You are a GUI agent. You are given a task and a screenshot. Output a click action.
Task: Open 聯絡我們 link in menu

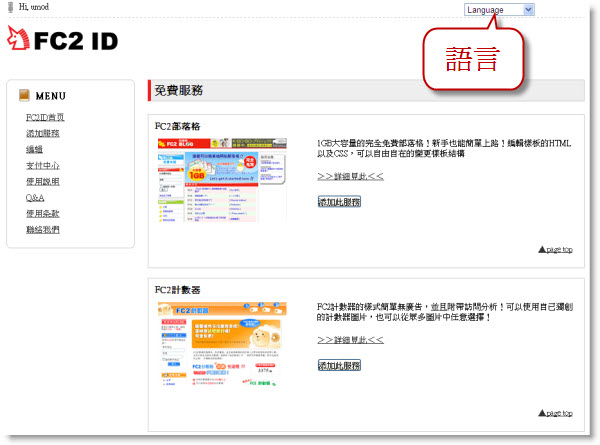42,230
